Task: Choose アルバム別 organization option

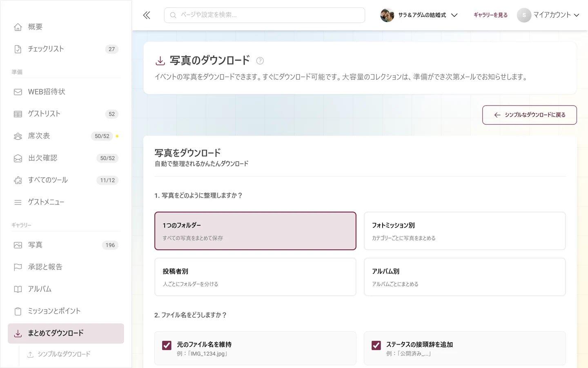Action: (465, 277)
